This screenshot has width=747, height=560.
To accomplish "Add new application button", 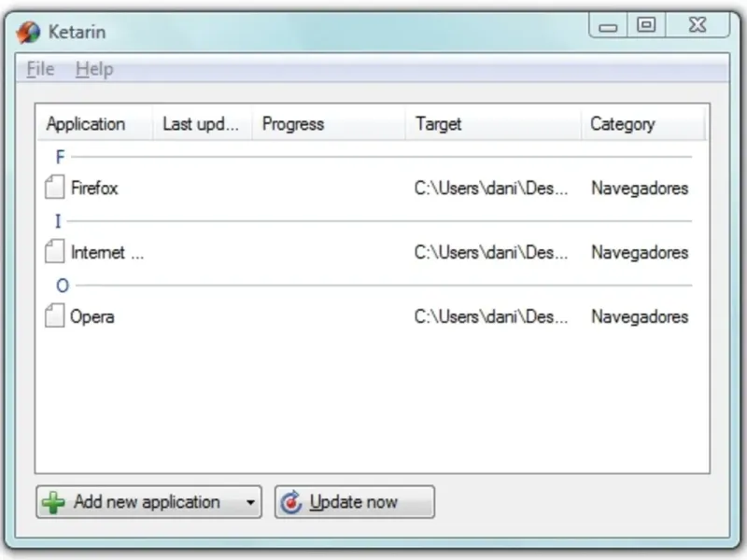I will point(148,502).
